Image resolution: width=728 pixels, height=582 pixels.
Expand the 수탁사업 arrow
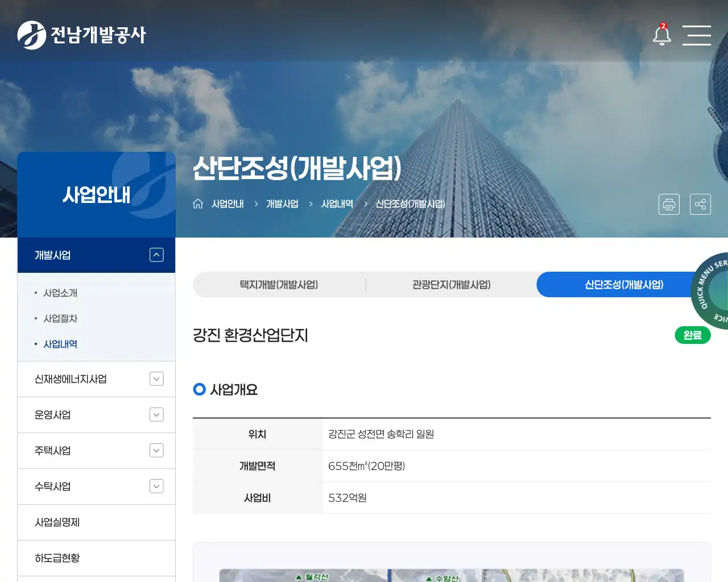tap(156, 487)
